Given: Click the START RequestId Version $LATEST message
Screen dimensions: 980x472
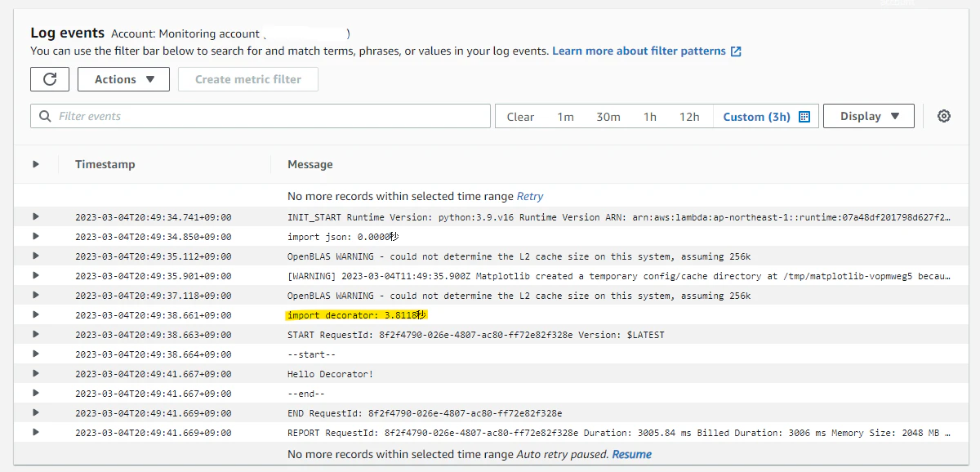Looking at the screenshot, I should pyautogui.click(x=476, y=335).
